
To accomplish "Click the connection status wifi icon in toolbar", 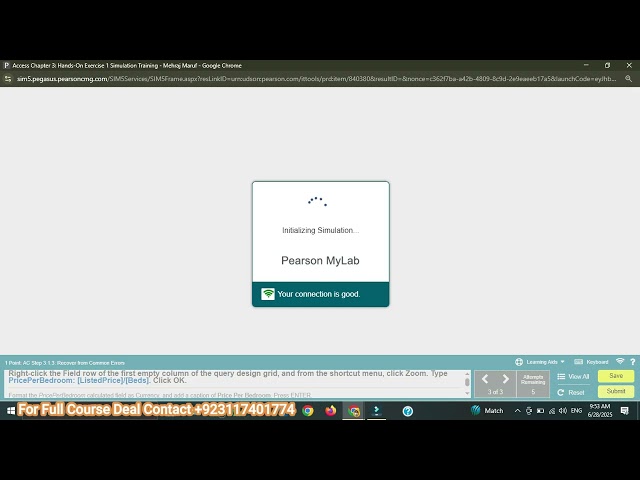I will [x=620, y=362].
